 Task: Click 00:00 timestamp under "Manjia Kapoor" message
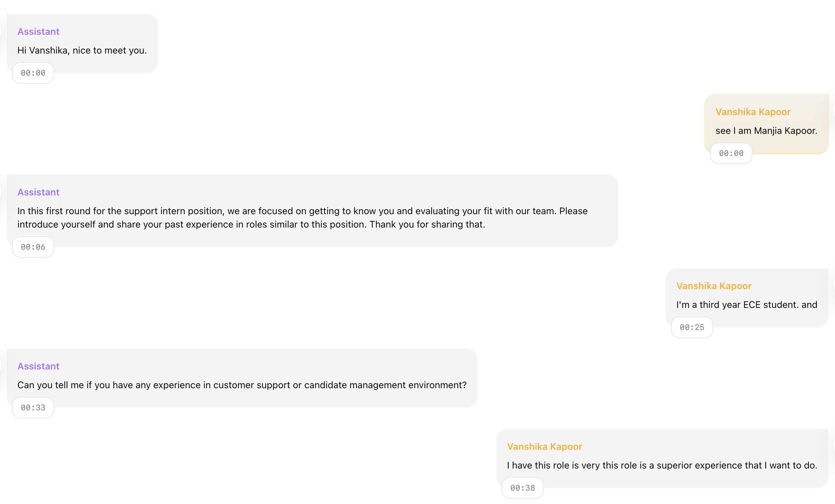(731, 153)
